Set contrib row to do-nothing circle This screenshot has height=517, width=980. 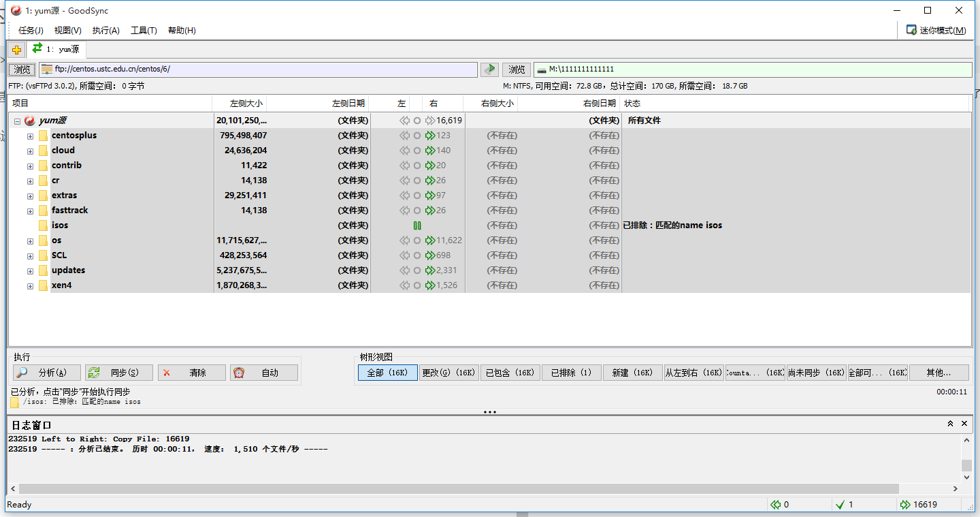[417, 166]
